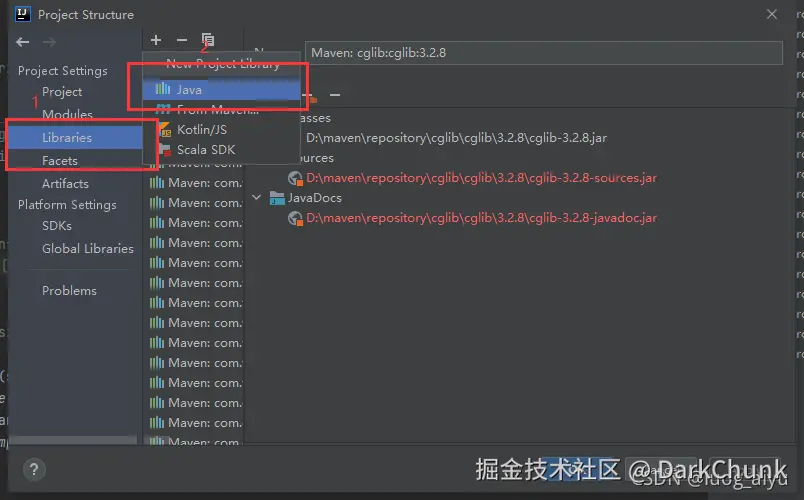Open Modules settings page
This screenshot has width=804, height=500.
coord(67,114)
